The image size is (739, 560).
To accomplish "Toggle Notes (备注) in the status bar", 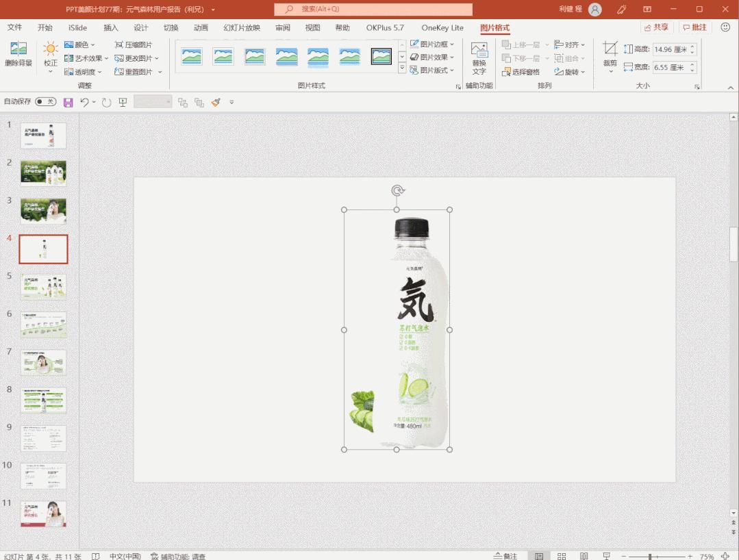I will tap(507, 556).
